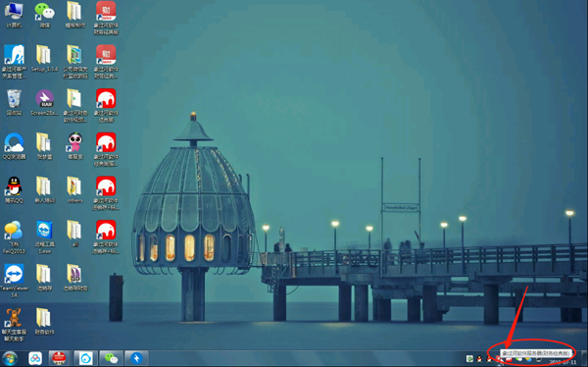Launch the 腾讯QQ penguin desktop shortcut
This screenshot has width=588, height=367.
coord(14,190)
